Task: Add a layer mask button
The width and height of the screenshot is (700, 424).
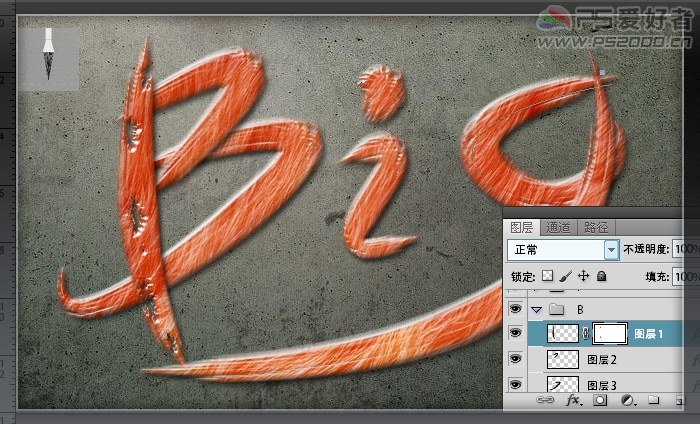Action: [600, 400]
